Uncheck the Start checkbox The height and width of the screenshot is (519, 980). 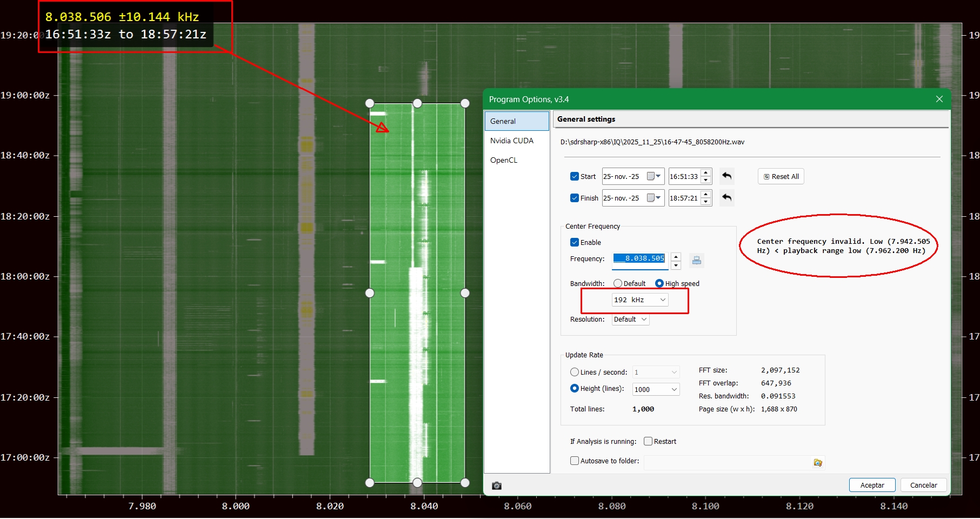tap(575, 176)
